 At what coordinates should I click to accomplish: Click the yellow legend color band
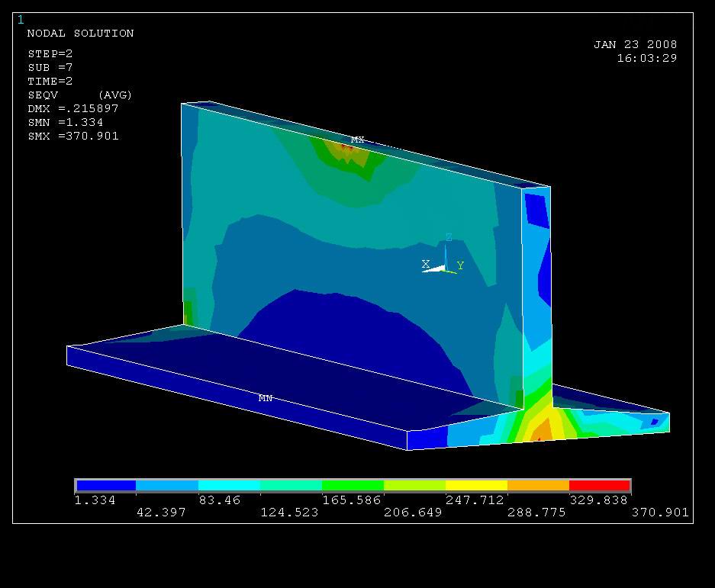coord(476,486)
